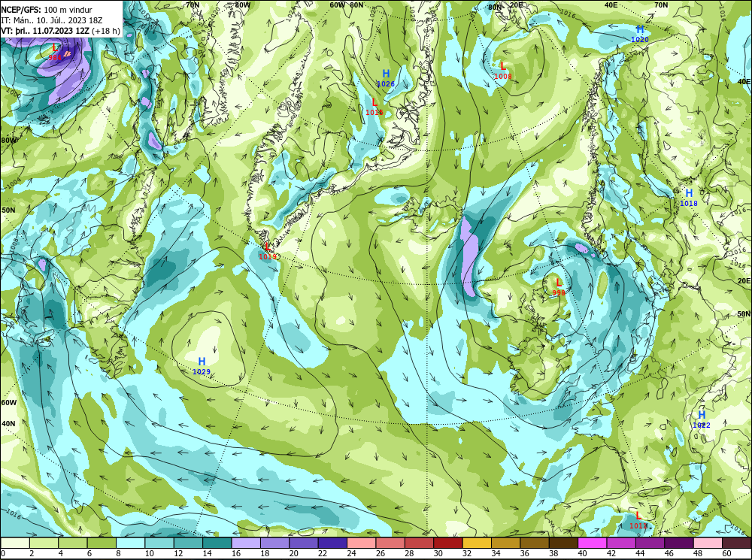
Task: Select the H 1022 high pressure label
Action: coord(702,419)
